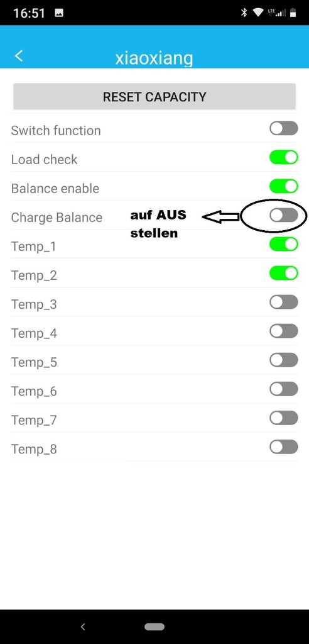Disable the Load check toggle

[283, 157]
